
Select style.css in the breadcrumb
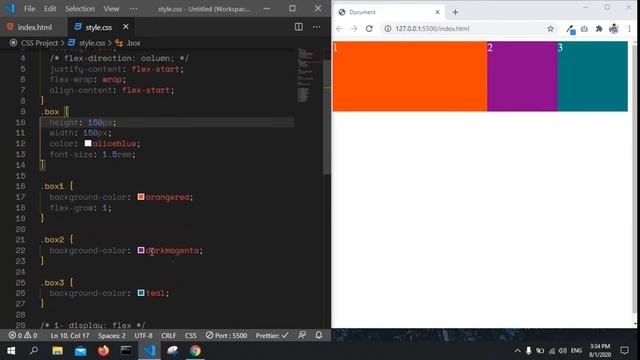(92, 43)
